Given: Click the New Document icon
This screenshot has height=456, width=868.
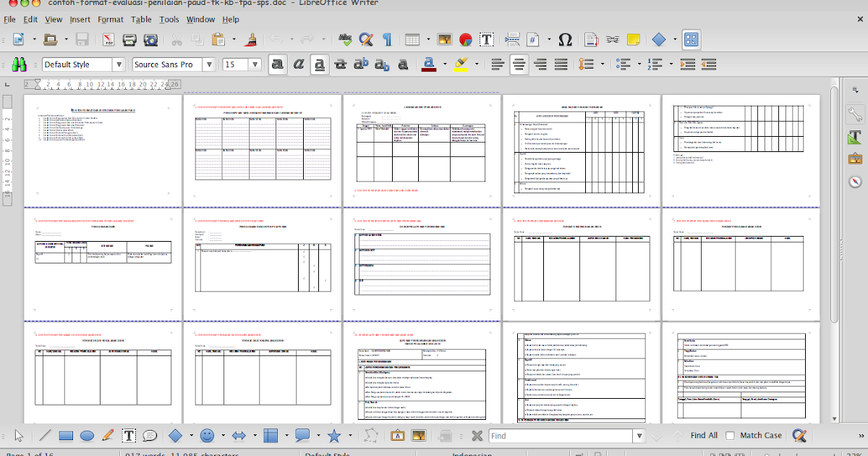Looking at the screenshot, I should pyautogui.click(x=19, y=39).
